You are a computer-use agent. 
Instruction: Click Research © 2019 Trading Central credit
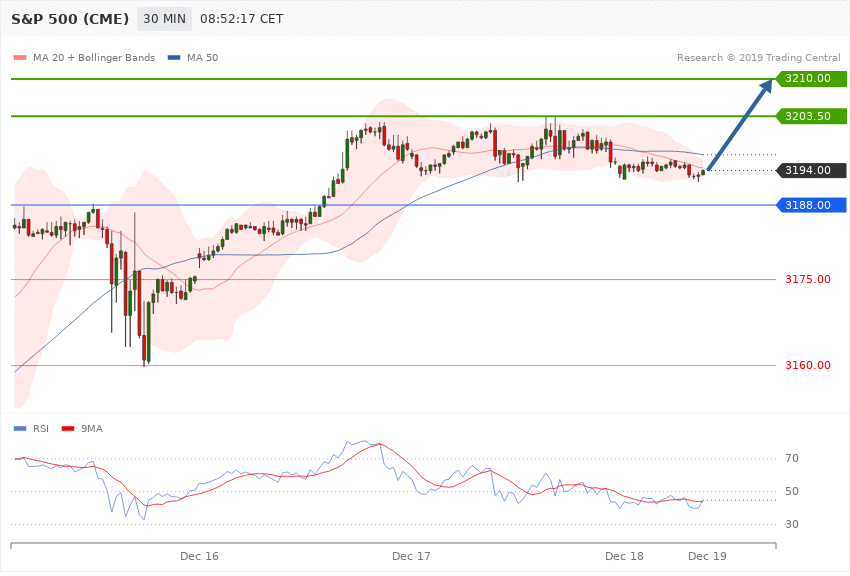[x=758, y=57]
